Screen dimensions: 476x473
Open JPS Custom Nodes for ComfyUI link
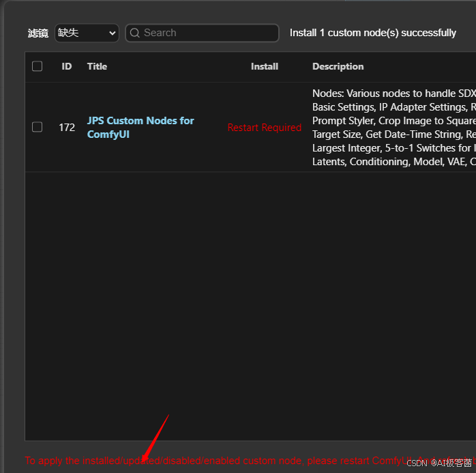(140, 127)
